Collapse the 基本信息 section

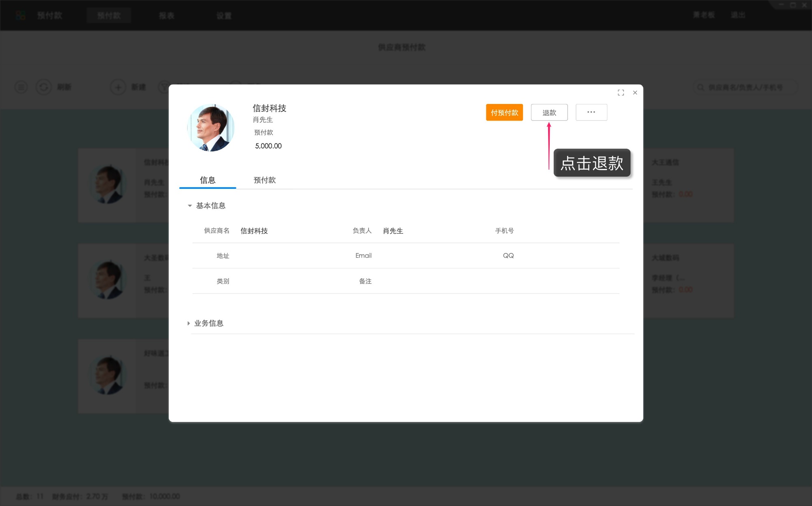[x=189, y=206]
